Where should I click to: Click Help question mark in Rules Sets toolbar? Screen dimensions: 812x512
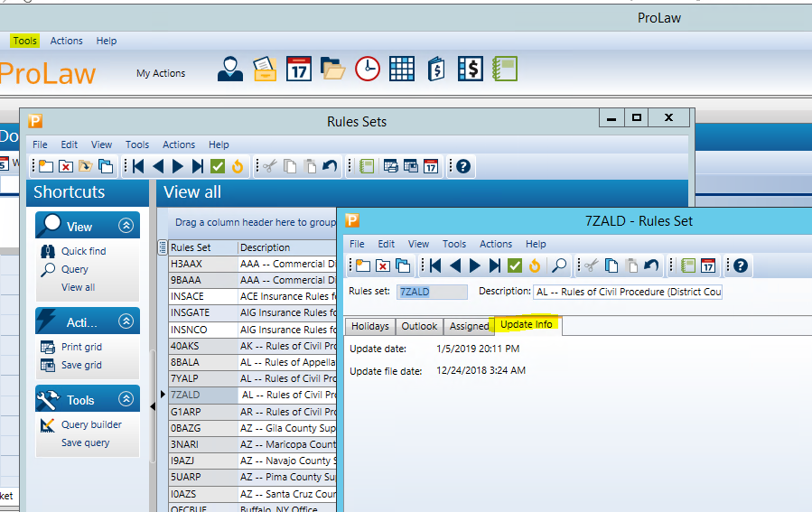463,166
